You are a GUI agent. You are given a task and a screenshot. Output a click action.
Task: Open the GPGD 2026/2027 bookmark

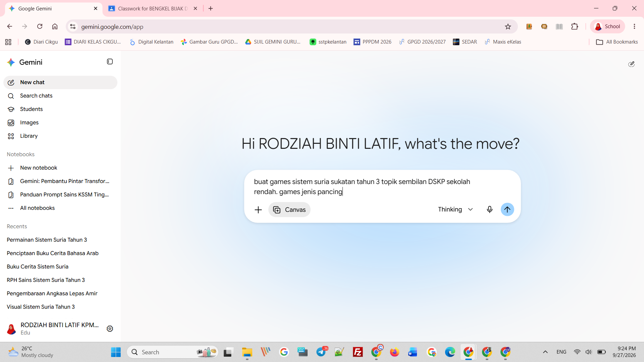coord(422,42)
